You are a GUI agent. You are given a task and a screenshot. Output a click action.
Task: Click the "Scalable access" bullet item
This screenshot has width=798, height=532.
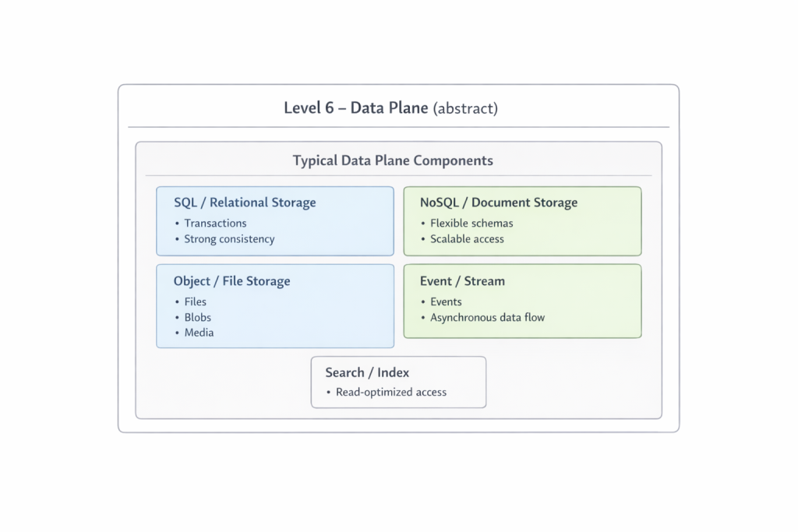pyautogui.click(x=467, y=239)
